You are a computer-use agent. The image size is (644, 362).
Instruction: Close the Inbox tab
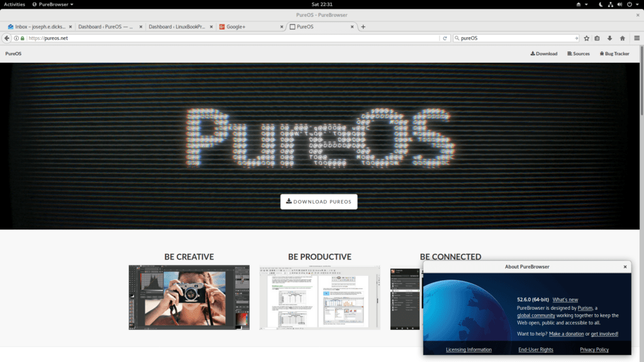pyautogui.click(x=70, y=26)
